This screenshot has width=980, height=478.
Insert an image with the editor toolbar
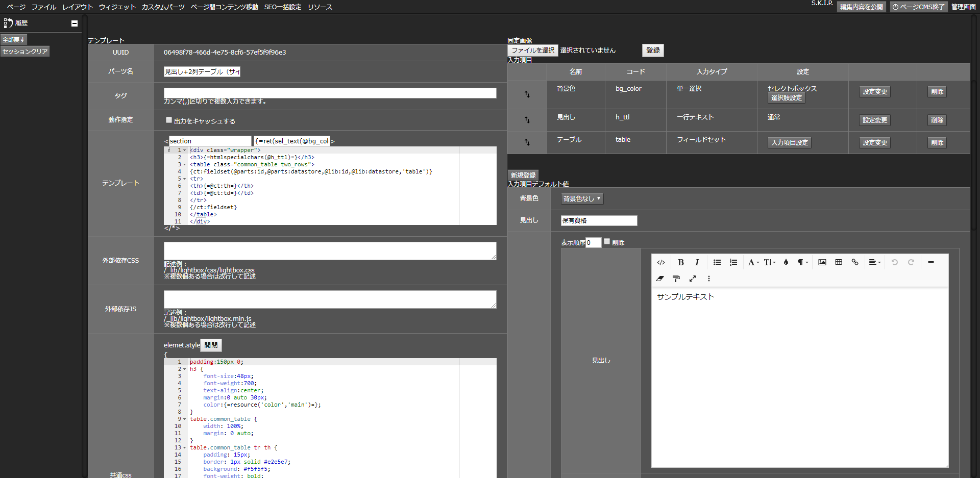click(x=822, y=262)
